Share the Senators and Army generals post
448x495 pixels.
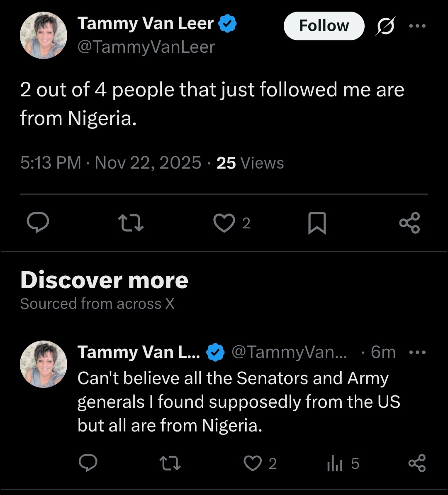tap(417, 463)
